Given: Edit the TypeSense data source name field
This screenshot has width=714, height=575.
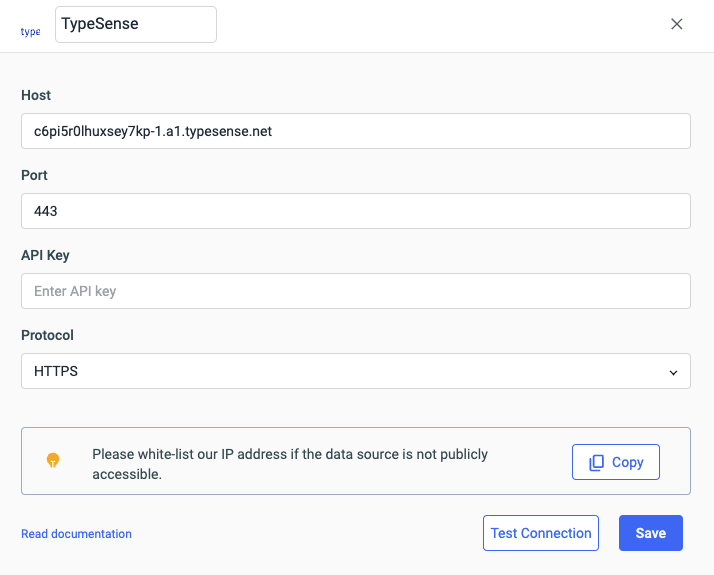Looking at the screenshot, I should click(x=136, y=25).
